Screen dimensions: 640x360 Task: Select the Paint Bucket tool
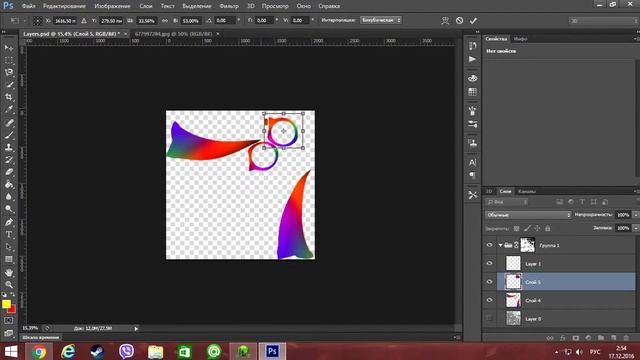pyautogui.click(x=9, y=184)
